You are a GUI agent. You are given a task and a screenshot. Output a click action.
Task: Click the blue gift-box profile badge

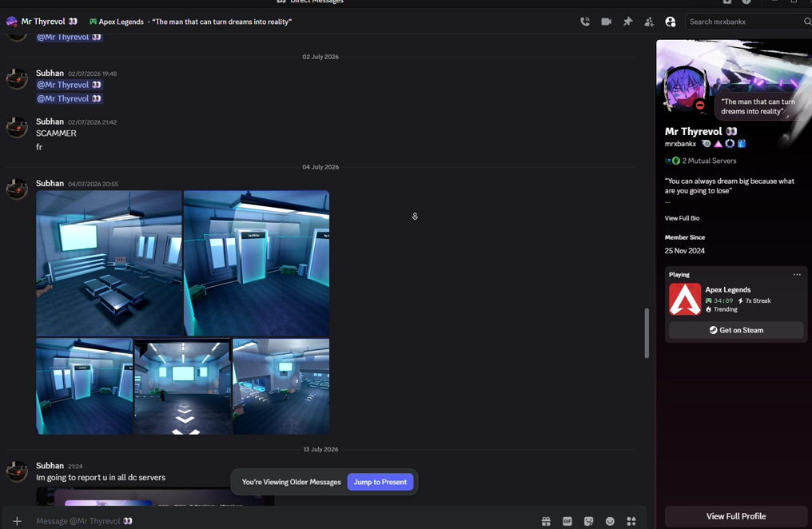(x=742, y=144)
